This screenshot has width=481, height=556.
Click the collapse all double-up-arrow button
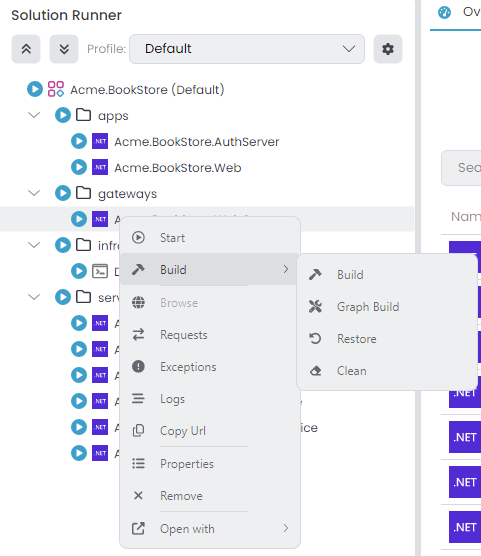26,49
